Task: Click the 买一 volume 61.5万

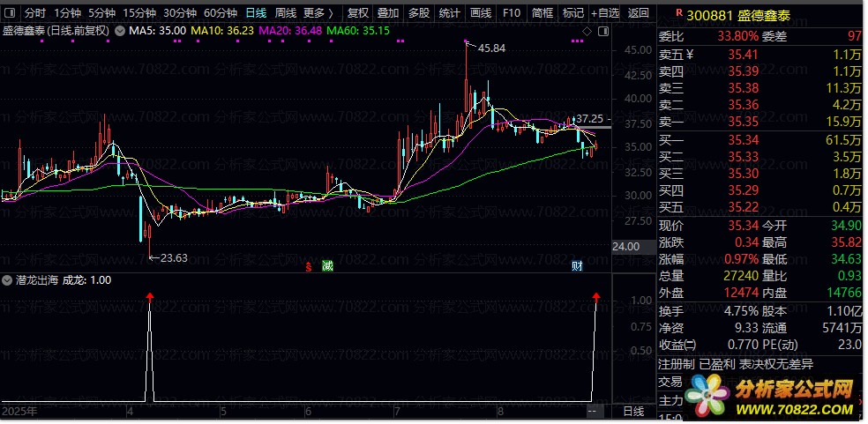Action: click(843, 140)
